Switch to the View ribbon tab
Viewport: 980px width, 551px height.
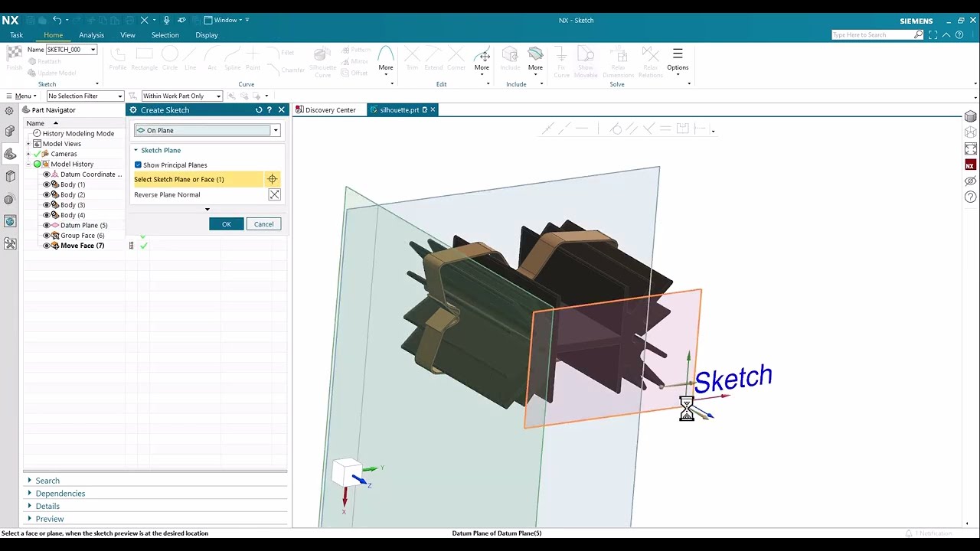[x=128, y=35]
